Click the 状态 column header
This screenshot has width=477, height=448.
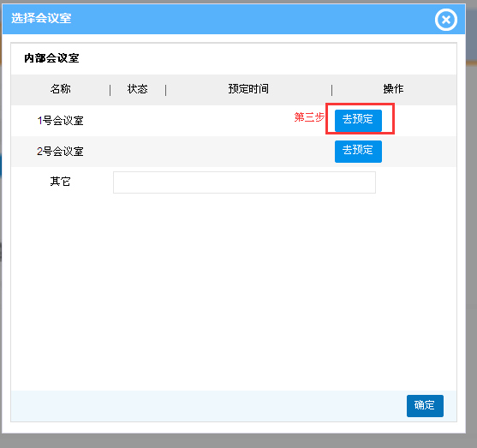(138, 89)
